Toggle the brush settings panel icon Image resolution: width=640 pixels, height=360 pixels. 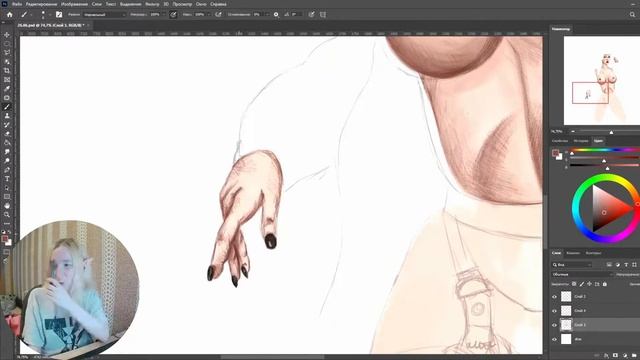pyautogui.click(x=59, y=14)
